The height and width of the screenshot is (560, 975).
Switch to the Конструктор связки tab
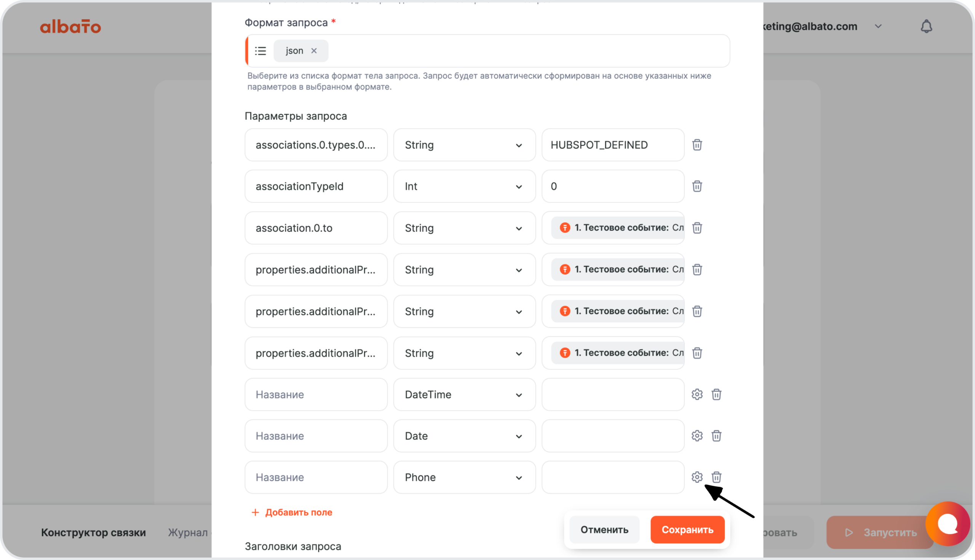click(x=93, y=532)
